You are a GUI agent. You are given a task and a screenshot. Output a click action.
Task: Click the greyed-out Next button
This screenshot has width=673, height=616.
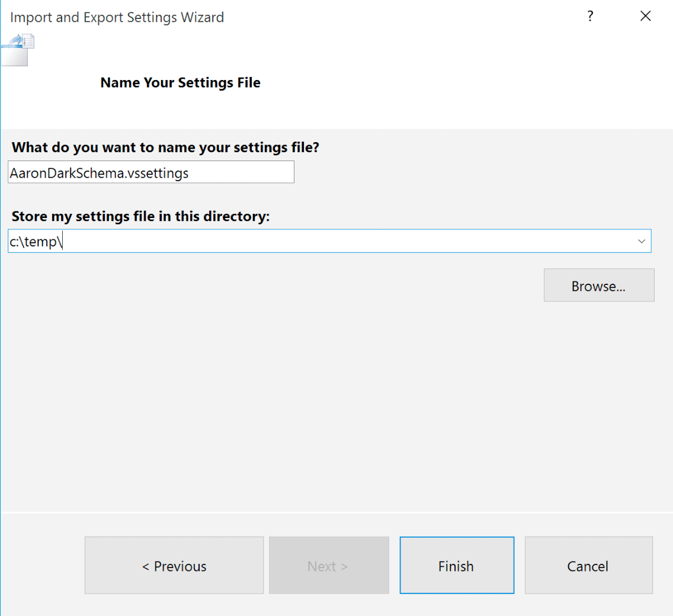pos(329,566)
